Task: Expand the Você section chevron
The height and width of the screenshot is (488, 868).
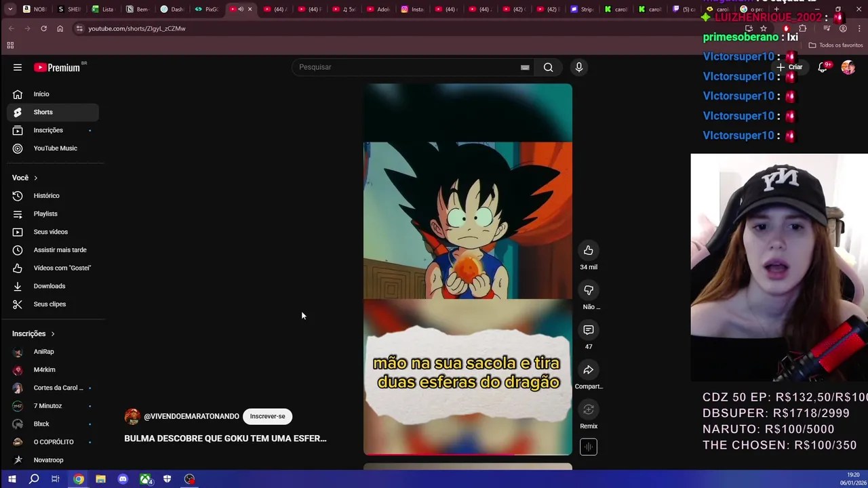Action: tap(35, 178)
